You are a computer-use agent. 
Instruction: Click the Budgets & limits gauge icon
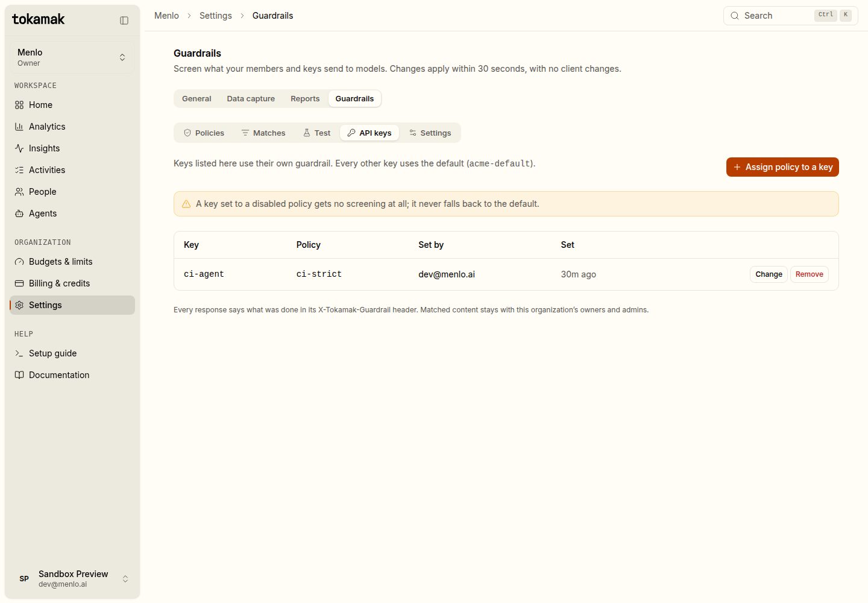tap(19, 262)
